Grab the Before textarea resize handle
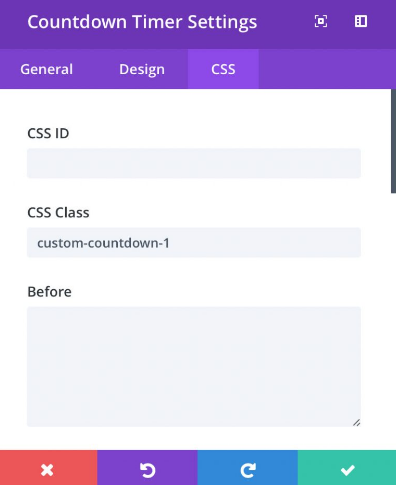Viewport: 396px width, 485px height. pyautogui.click(x=356, y=422)
